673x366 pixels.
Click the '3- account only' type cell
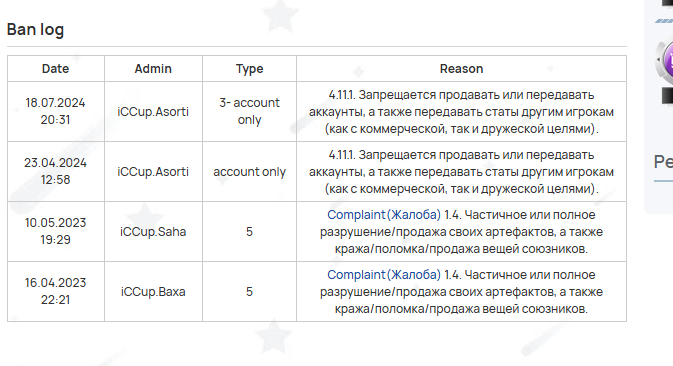point(249,111)
